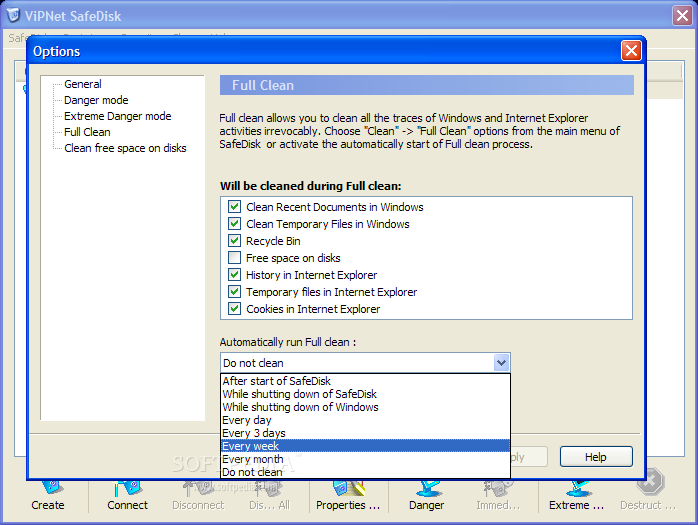The width and height of the screenshot is (698, 525).
Task: Choose While shutting down of Windows
Action: (x=365, y=407)
